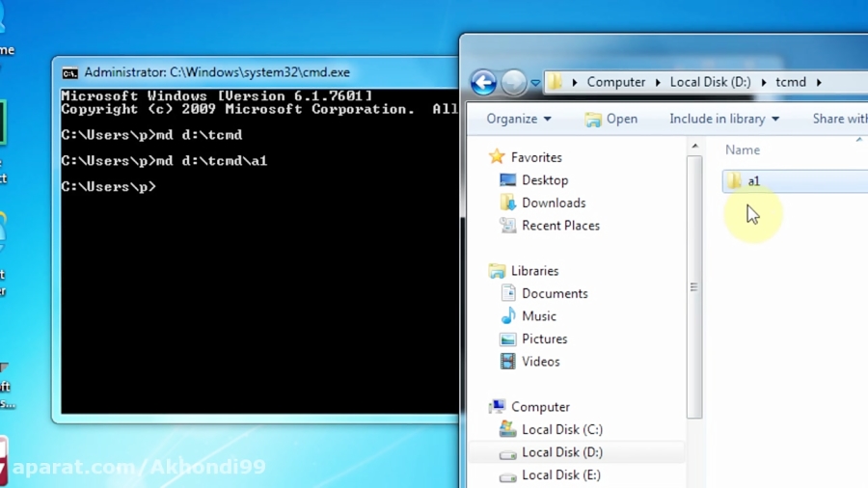Select Computer in navigation tree
Viewport: 868px width, 488px height.
tap(540, 407)
